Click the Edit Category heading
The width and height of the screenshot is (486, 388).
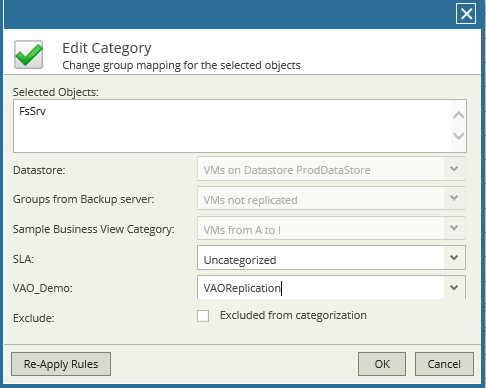pos(107,49)
